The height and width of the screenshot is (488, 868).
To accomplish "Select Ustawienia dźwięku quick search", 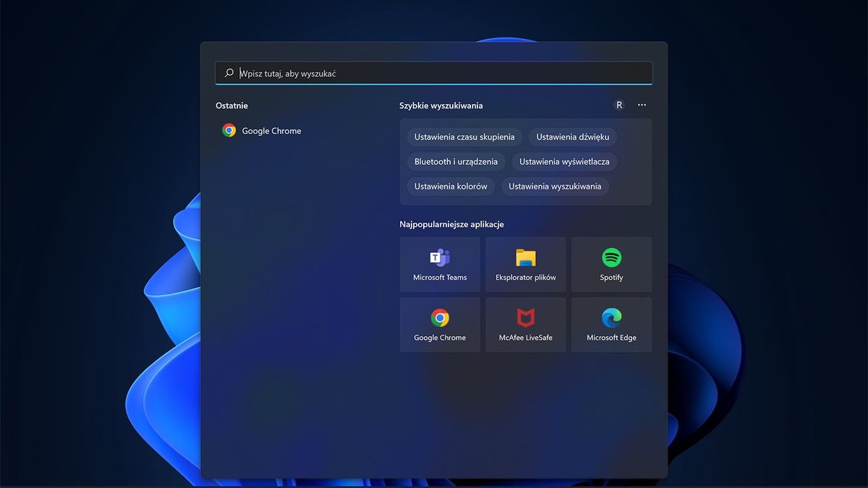I will [x=573, y=137].
